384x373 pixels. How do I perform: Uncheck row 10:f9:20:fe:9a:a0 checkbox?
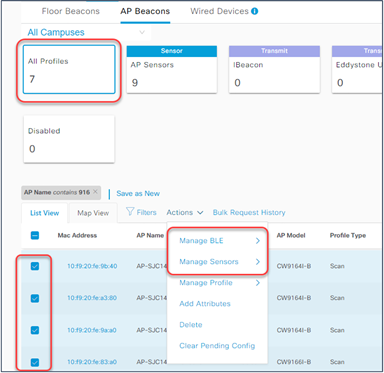tap(35, 330)
